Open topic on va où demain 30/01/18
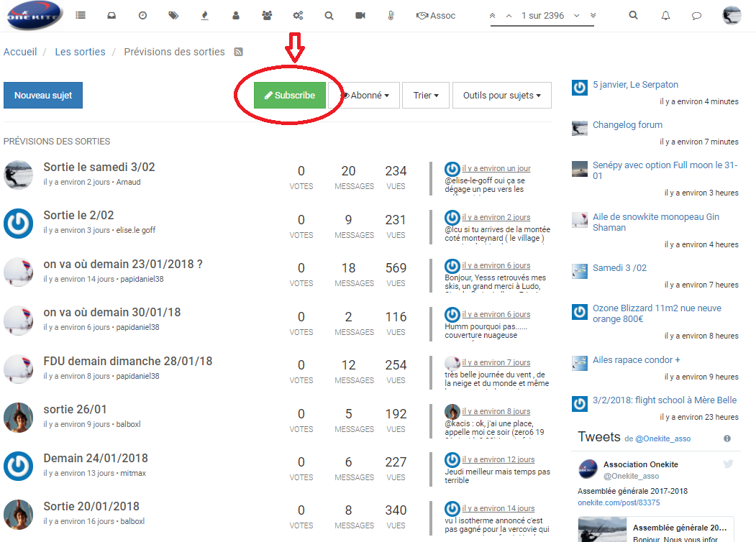Image resolution: width=756 pixels, height=542 pixels. tap(112, 312)
